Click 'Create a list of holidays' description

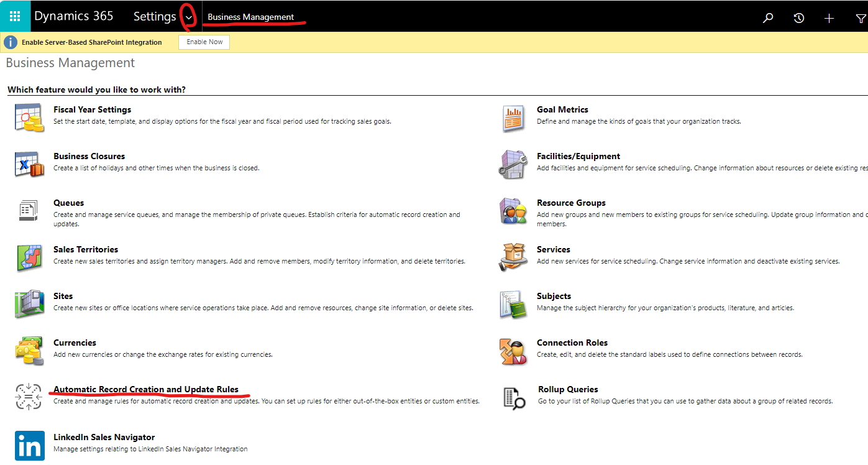(157, 168)
